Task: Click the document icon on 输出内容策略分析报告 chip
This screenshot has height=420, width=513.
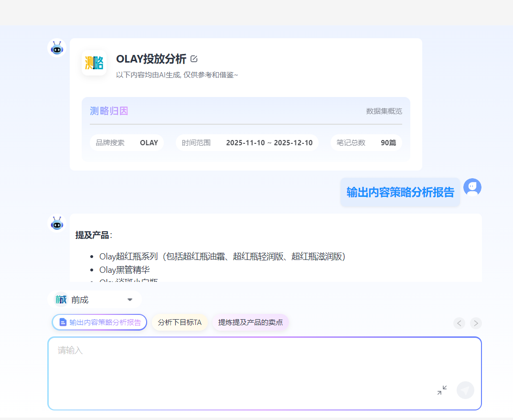Action: (x=63, y=322)
